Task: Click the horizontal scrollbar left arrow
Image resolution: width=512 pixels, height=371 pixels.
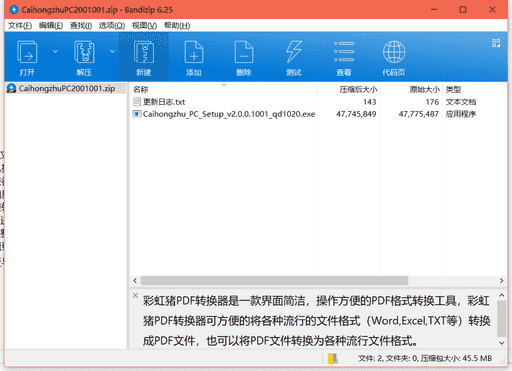Action: 135,281
